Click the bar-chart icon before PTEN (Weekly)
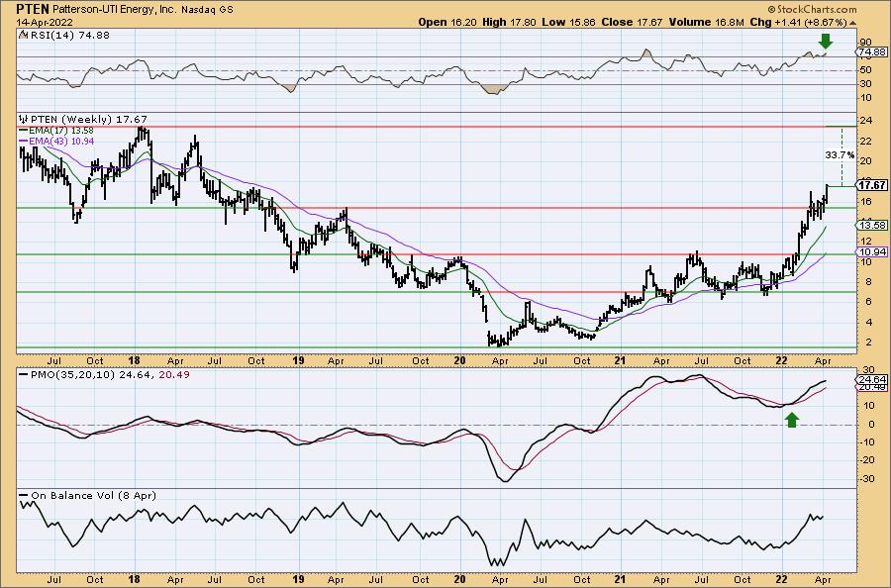This screenshot has width=891, height=588. click(24, 119)
